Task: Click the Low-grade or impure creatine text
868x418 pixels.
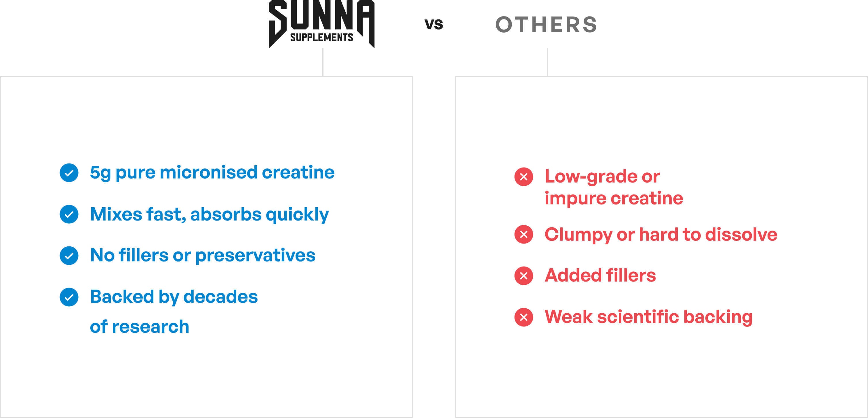Action: 613,187
